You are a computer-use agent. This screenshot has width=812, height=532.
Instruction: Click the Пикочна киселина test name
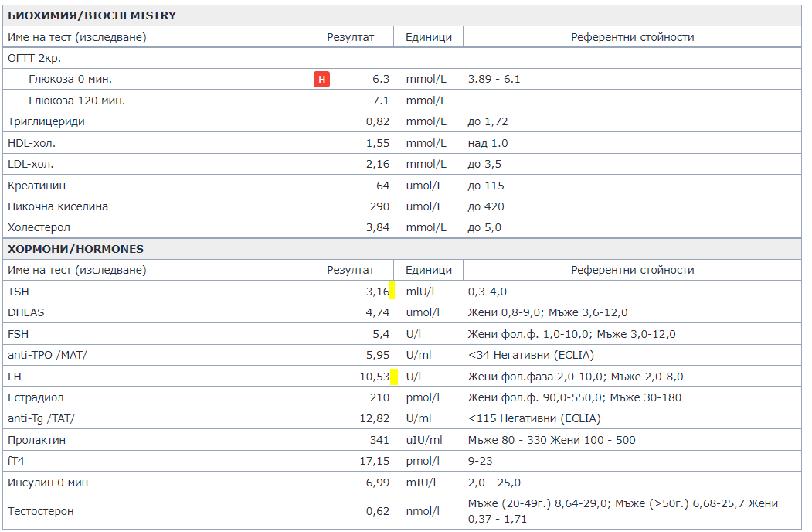point(58,206)
